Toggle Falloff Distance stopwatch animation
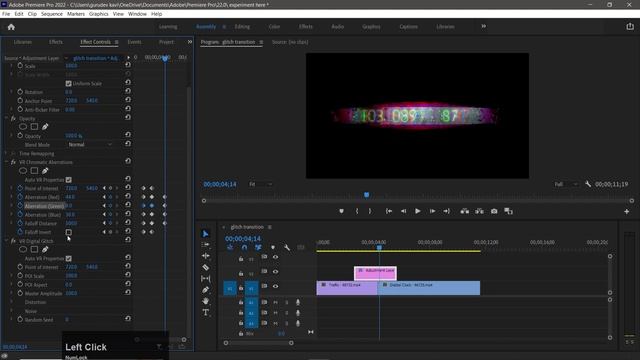 (x=20, y=223)
